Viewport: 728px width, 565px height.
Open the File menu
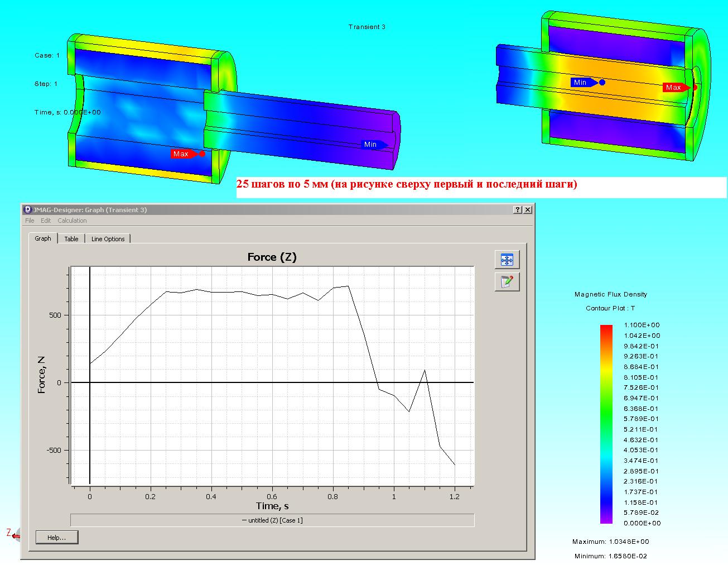30,221
